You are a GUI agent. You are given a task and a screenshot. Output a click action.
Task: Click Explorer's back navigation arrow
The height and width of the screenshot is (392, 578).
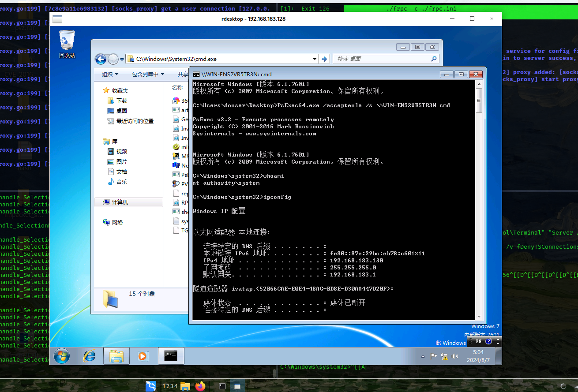tap(101, 59)
